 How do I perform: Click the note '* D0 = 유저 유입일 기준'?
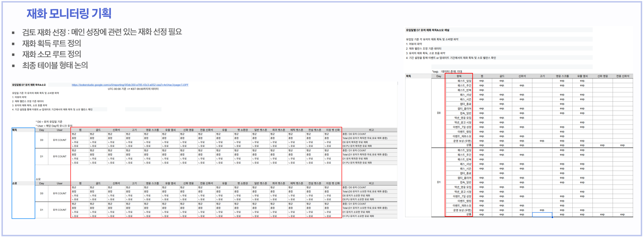(x=49, y=122)
